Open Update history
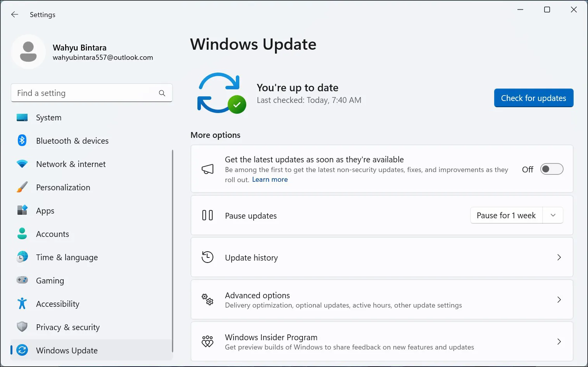The image size is (588, 367). coord(559,257)
